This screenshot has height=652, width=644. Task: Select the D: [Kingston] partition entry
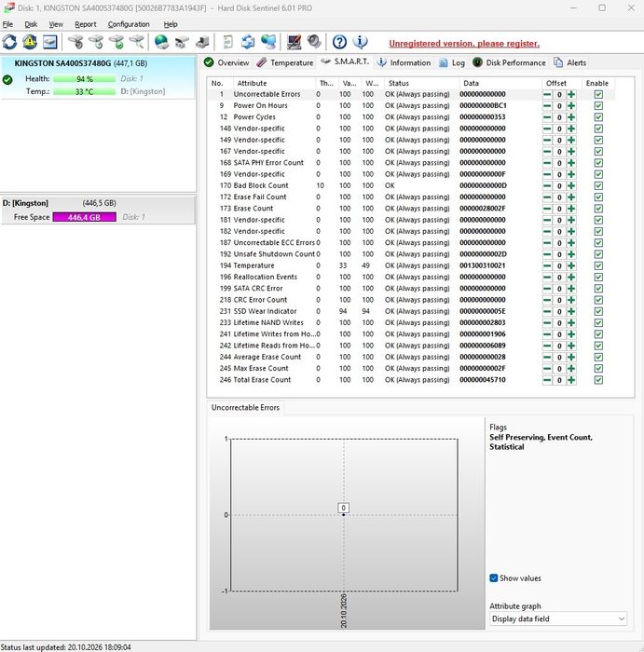click(x=98, y=210)
